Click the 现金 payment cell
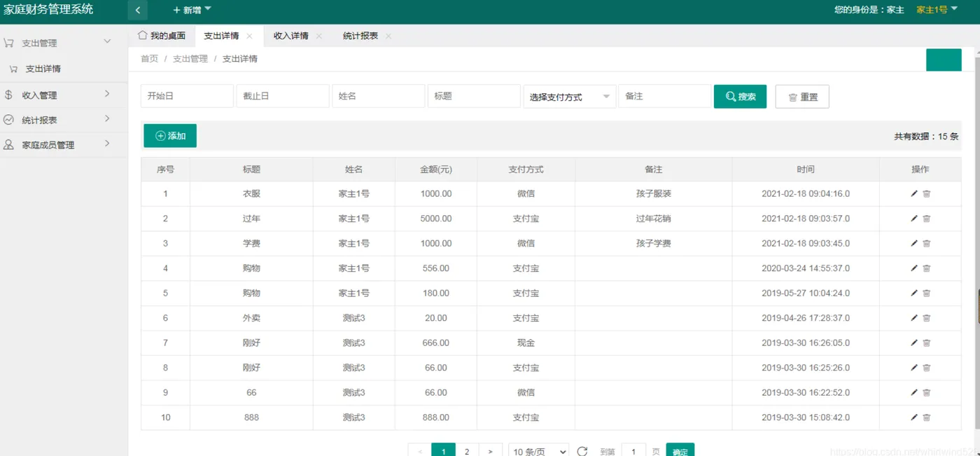This screenshot has width=980, height=456. [526, 343]
